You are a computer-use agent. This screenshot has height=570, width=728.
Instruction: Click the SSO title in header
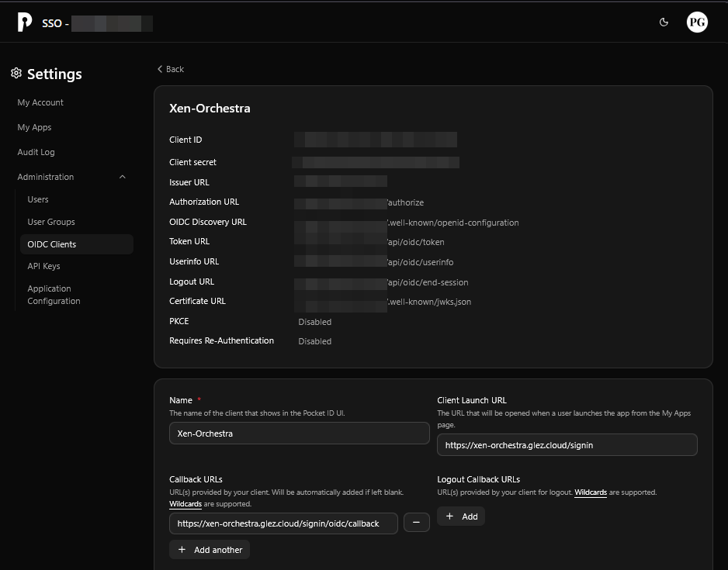pos(55,23)
